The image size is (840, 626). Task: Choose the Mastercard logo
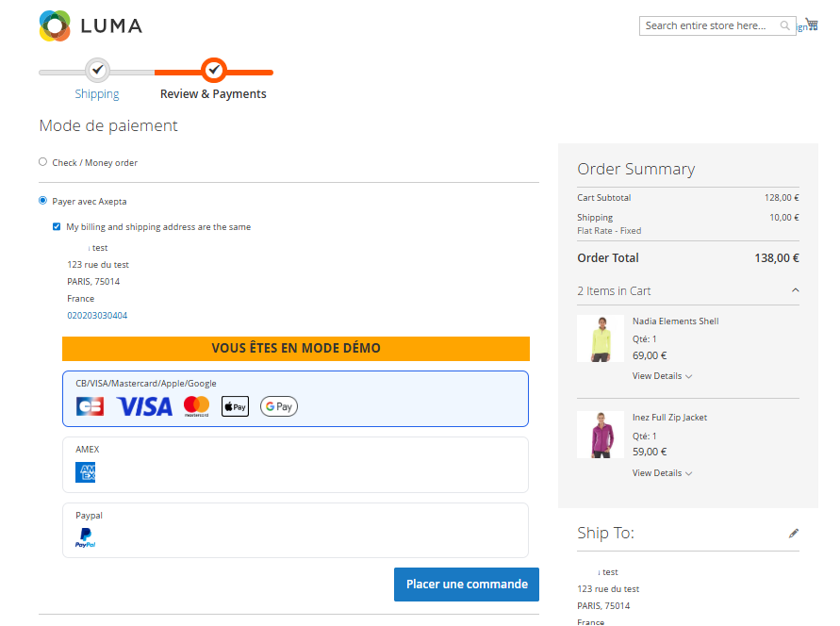196,406
